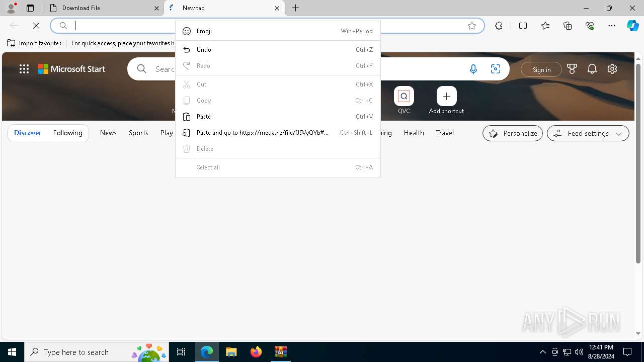Click the address bar search icon
Screen dimensions: 644x362
tap(63, 26)
